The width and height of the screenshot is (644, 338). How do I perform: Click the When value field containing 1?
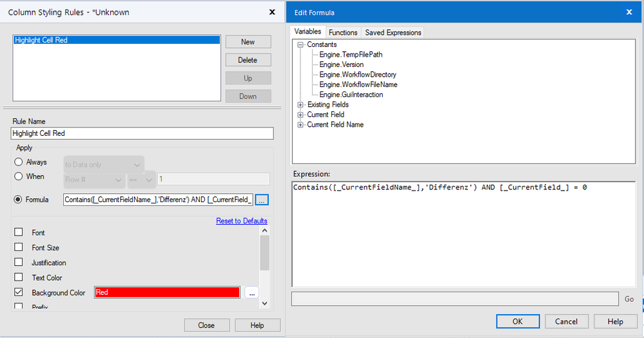[213, 179]
